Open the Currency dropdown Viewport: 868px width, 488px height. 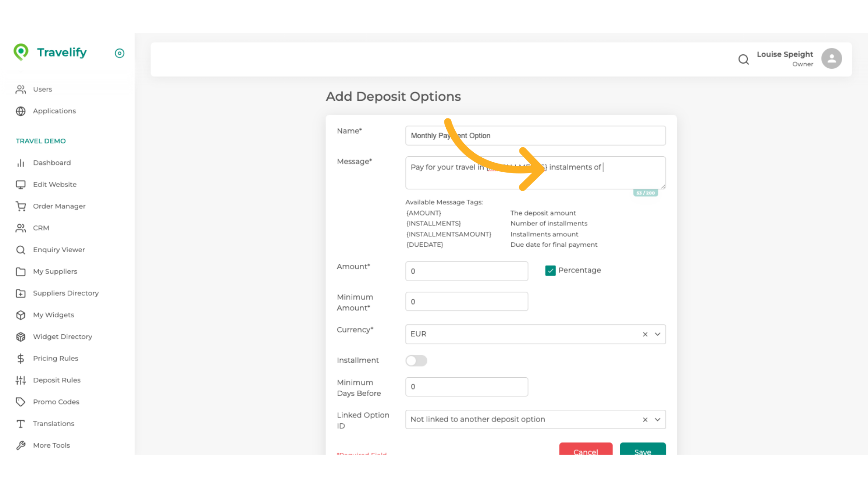tap(658, 334)
